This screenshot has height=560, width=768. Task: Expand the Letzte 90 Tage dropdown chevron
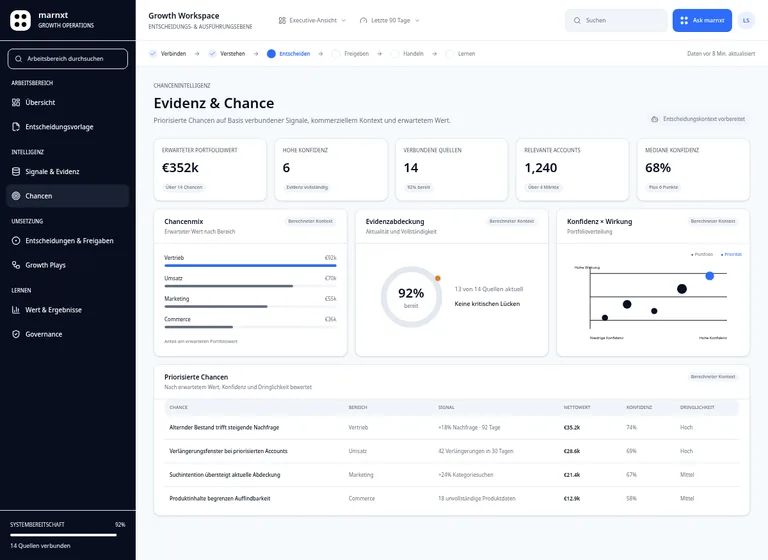point(417,21)
